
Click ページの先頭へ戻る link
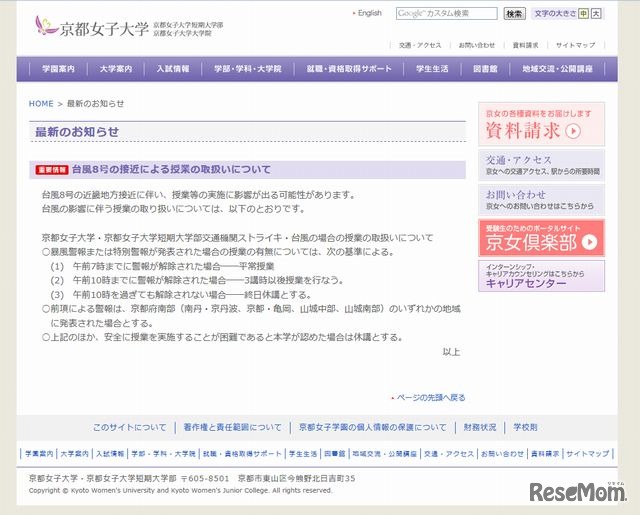(431, 397)
